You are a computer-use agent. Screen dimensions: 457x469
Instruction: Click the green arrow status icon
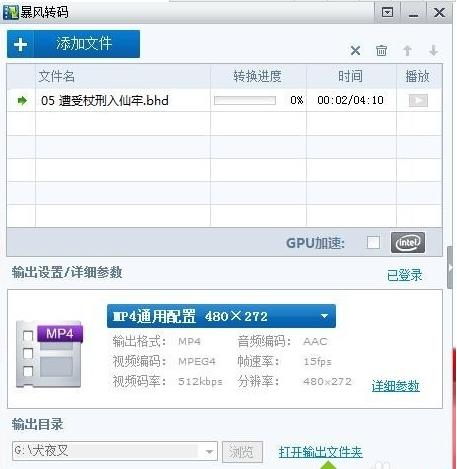(x=22, y=100)
